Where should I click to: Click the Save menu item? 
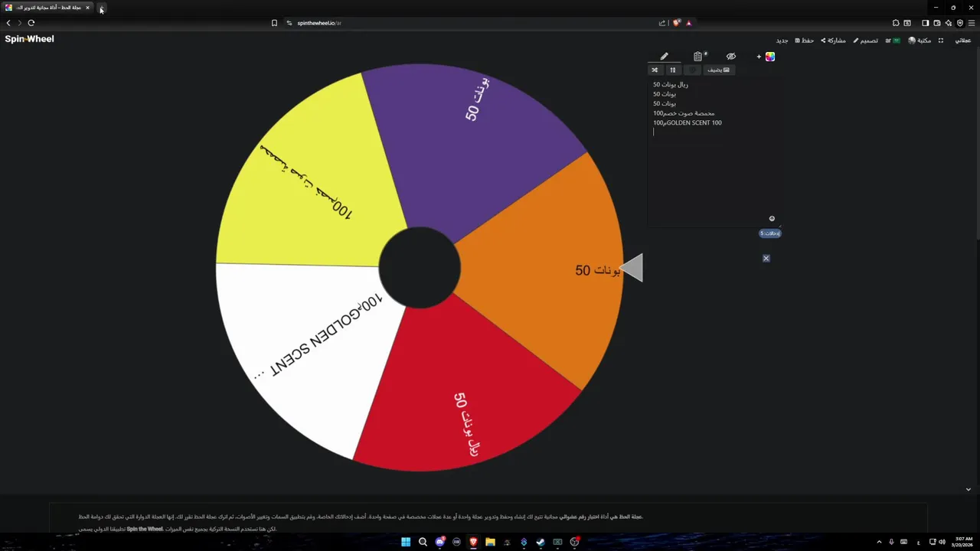click(x=804, y=41)
